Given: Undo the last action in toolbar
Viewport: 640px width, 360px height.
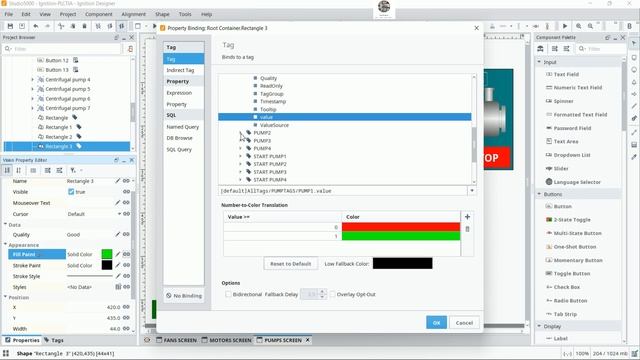Looking at the screenshot, I should (36, 26).
